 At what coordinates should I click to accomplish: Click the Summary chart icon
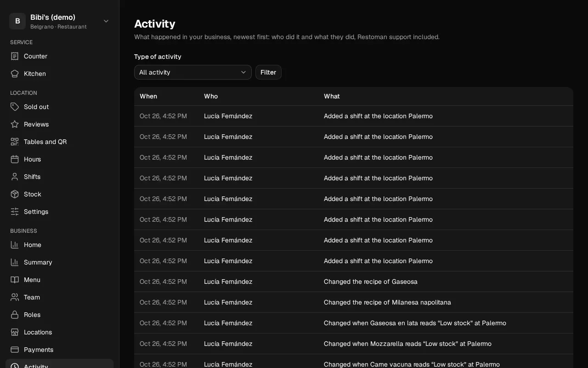click(15, 262)
